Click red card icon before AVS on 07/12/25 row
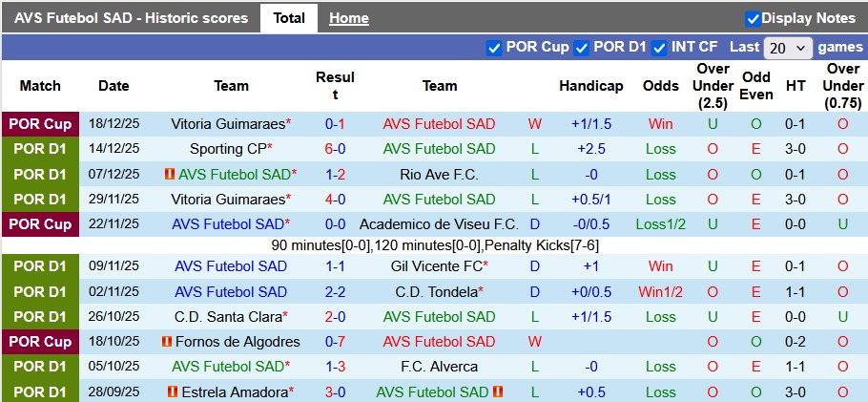The height and width of the screenshot is (402, 868). tap(169, 175)
